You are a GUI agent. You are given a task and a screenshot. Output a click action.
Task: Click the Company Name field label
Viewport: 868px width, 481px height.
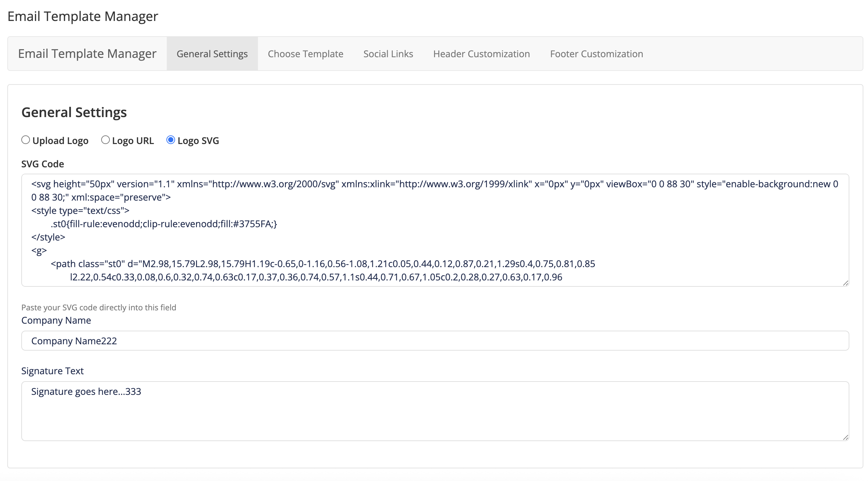click(56, 320)
